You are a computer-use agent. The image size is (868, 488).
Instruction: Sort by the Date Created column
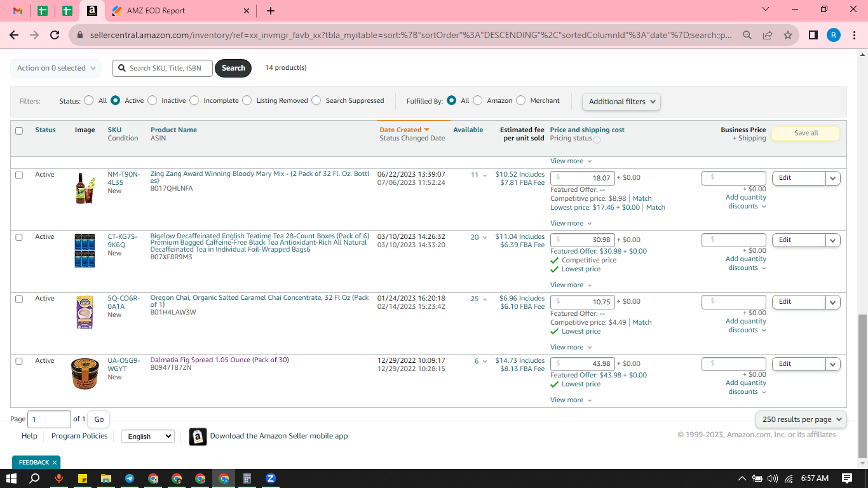pyautogui.click(x=404, y=130)
